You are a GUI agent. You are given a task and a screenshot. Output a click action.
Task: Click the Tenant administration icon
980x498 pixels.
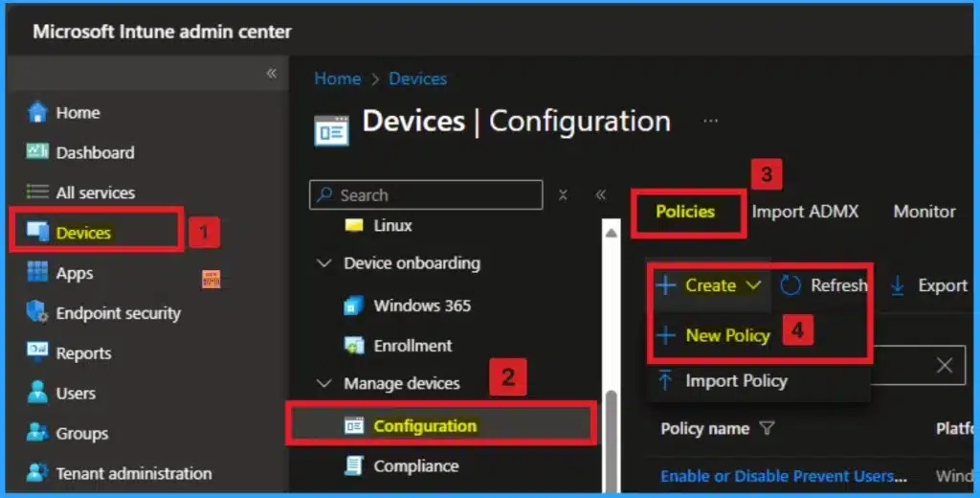tap(37, 472)
